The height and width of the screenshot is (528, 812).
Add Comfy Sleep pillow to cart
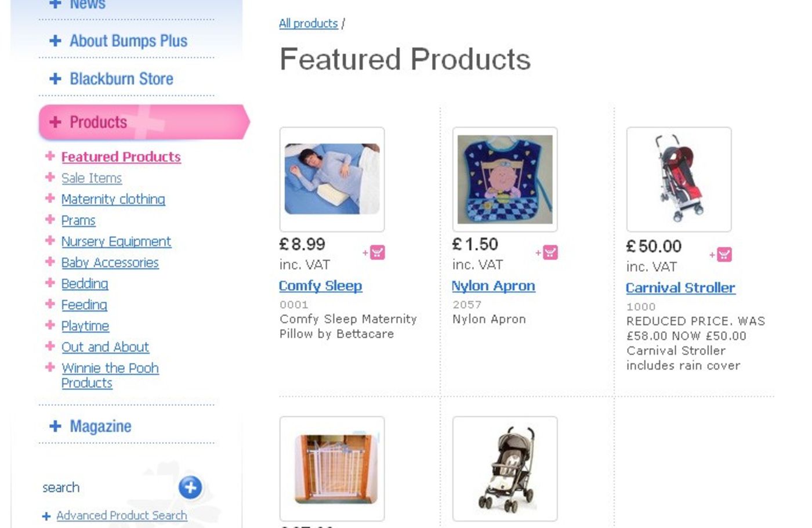coord(377,252)
